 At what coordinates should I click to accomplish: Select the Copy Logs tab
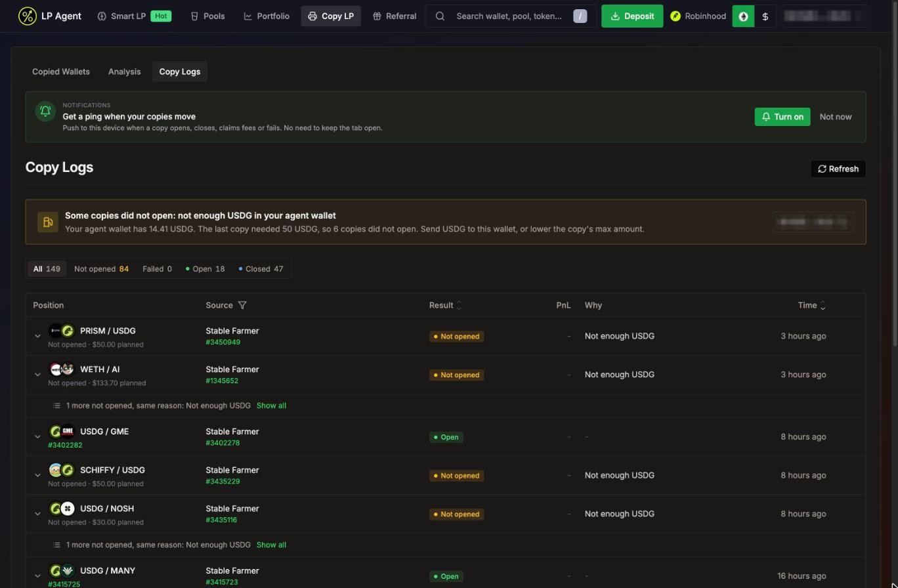[x=180, y=72]
